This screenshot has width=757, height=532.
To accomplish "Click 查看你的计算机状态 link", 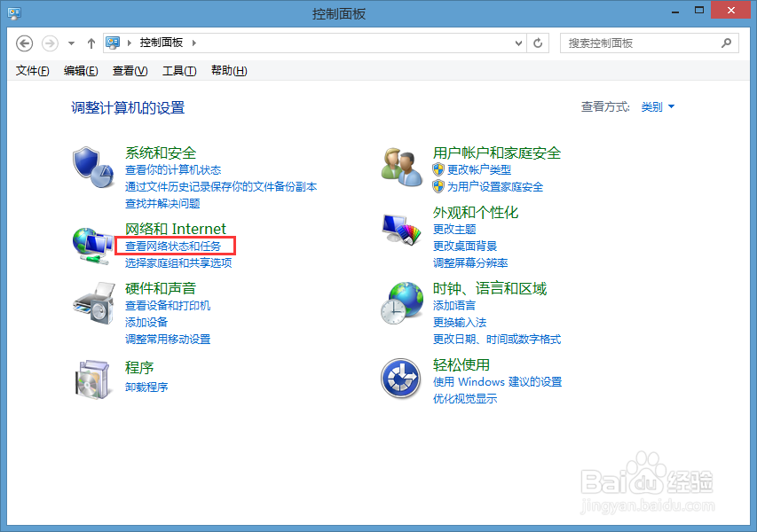I will (173, 169).
